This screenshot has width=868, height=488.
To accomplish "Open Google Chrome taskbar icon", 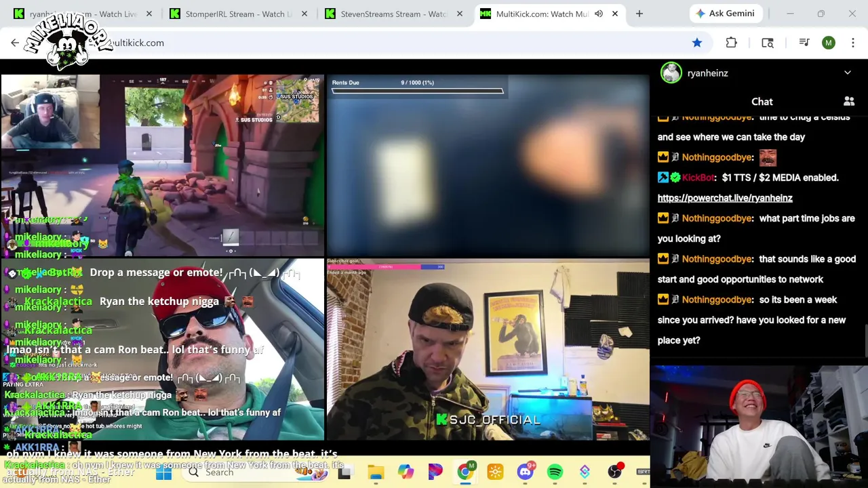I will [465, 472].
